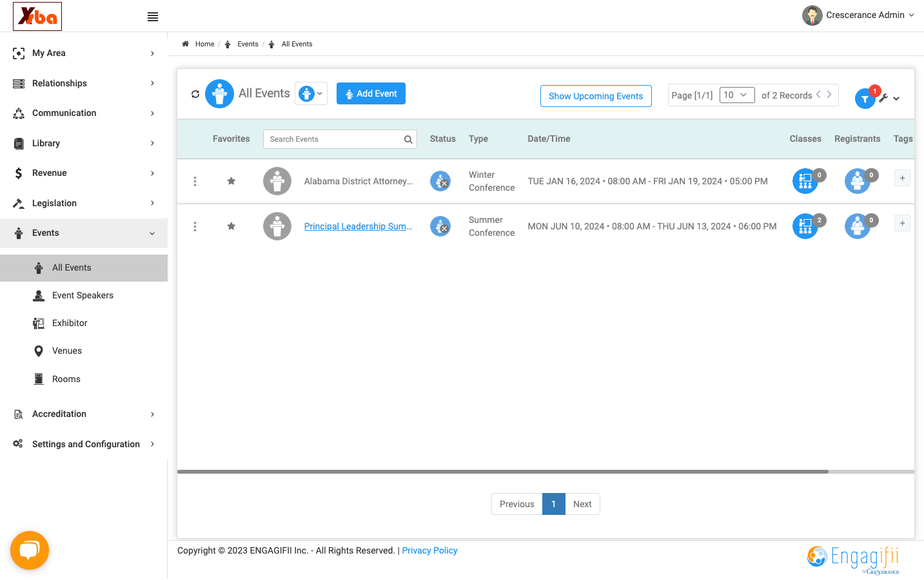This screenshot has width=924, height=580.
Task: Open Event Speakers in sidebar
Action: (x=84, y=295)
